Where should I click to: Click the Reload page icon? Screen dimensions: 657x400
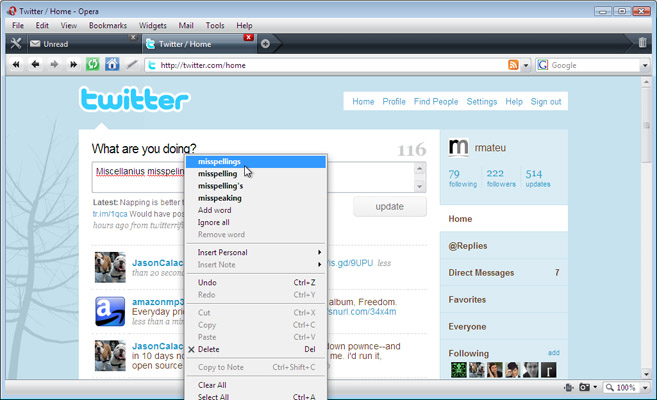coord(92,65)
